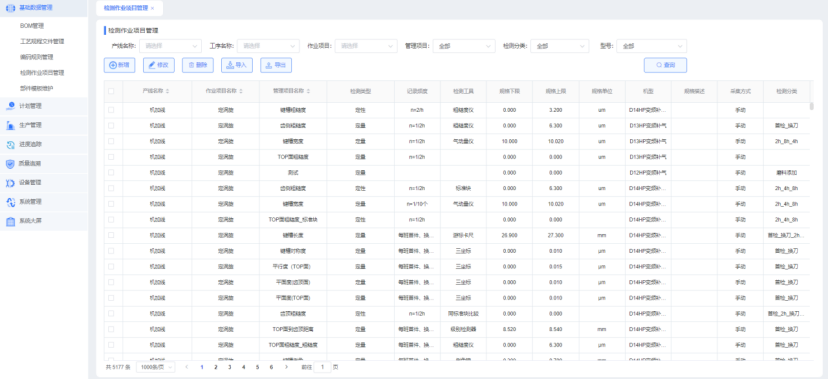Open the 产线名称 dropdown

(x=170, y=46)
